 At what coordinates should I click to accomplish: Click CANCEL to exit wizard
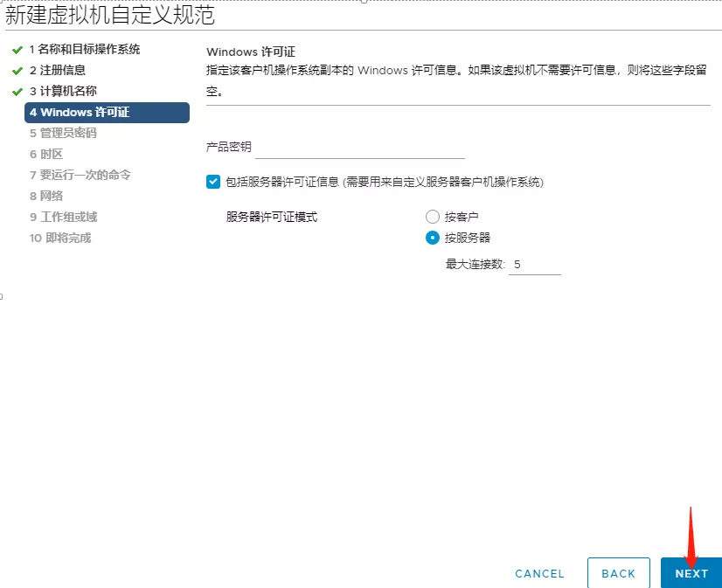coord(539,573)
